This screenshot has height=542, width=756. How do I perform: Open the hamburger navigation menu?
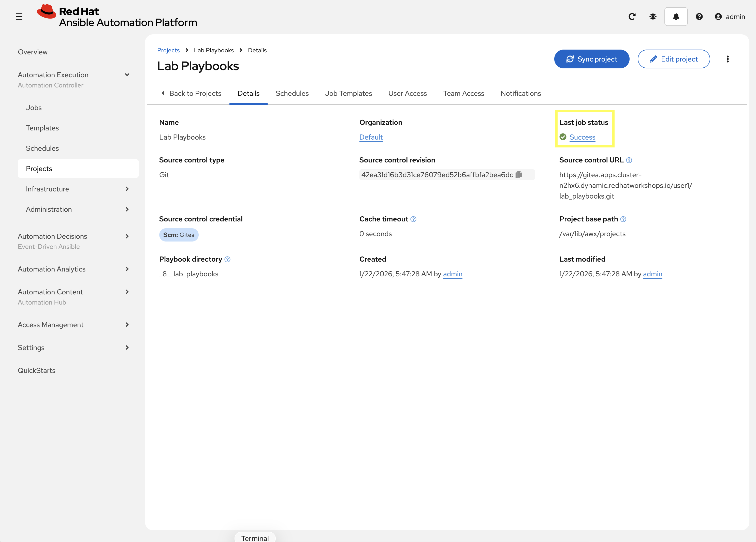tap(19, 16)
